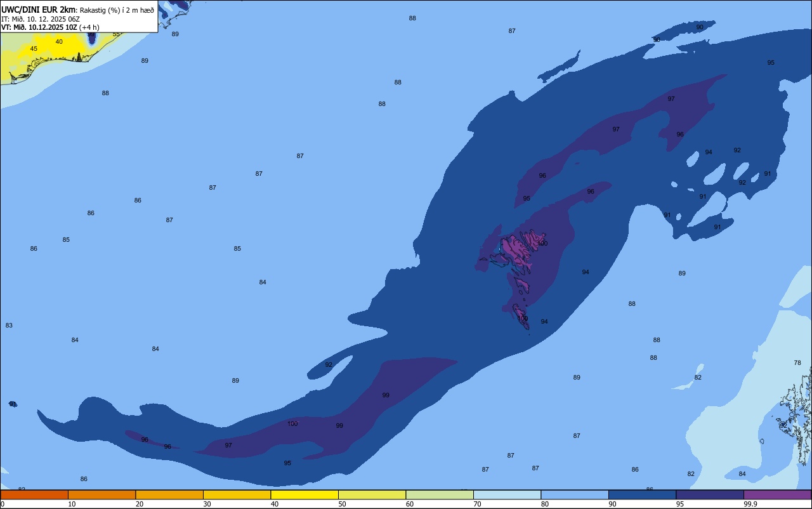This screenshot has height=509, width=812.
Task: Select the bright yellow 40–50 legend swatch
Action: [x=304, y=494]
